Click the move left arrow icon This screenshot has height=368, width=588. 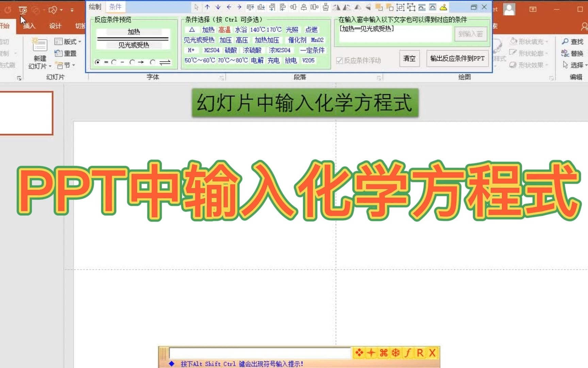click(x=229, y=7)
